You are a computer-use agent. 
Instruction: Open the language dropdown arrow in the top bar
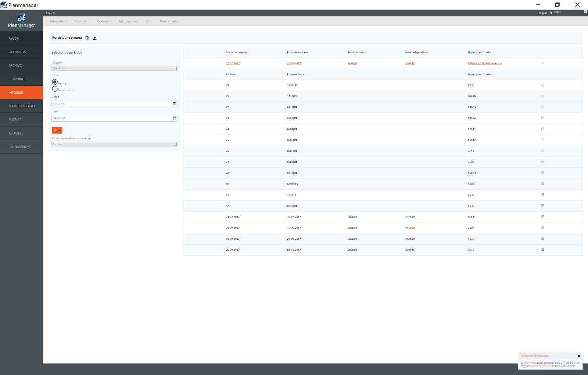pos(585,11)
